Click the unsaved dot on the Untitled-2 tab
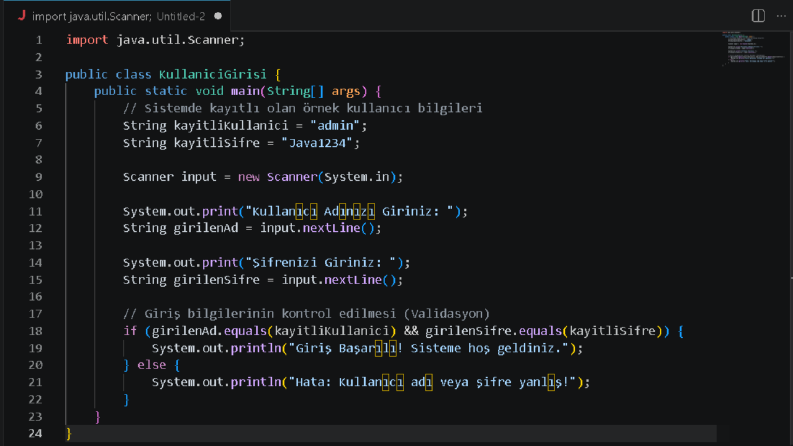This screenshot has height=446, width=793. pyautogui.click(x=218, y=16)
